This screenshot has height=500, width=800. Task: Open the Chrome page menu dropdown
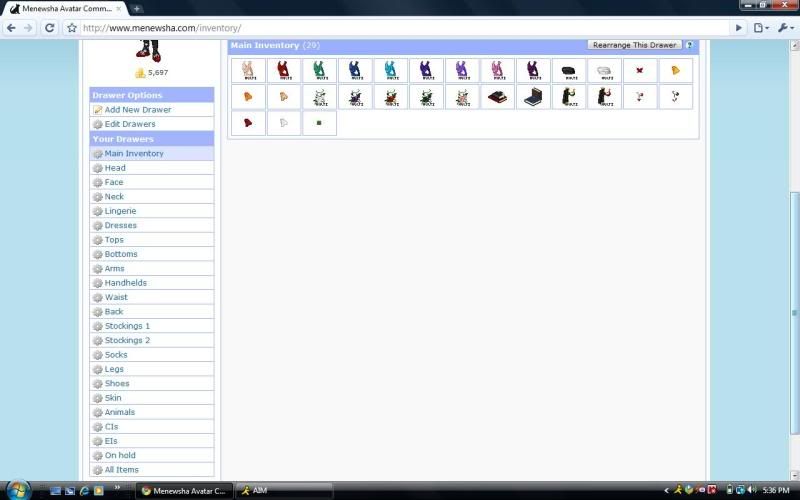(x=761, y=28)
